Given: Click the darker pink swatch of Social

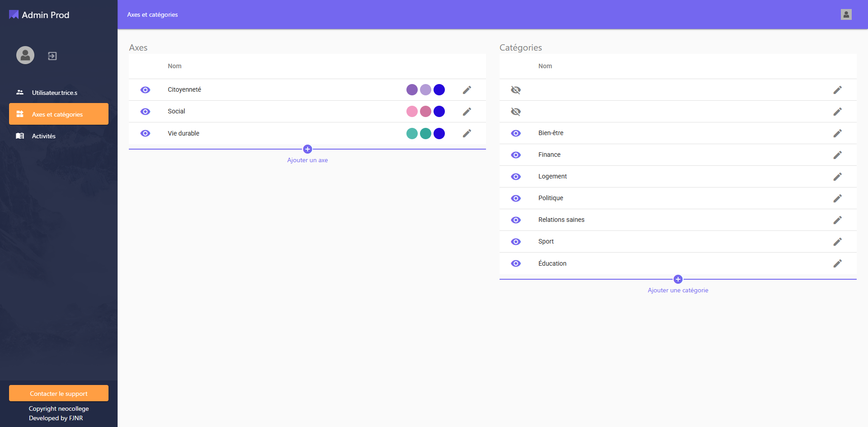Looking at the screenshot, I should pos(425,112).
